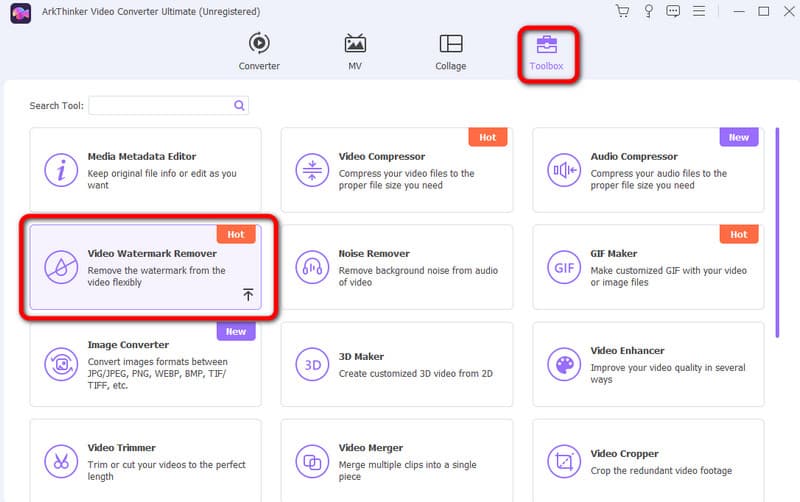Open the 3D Maker title
800x502 pixels.
pyautogui.click(x=361, y=357)
